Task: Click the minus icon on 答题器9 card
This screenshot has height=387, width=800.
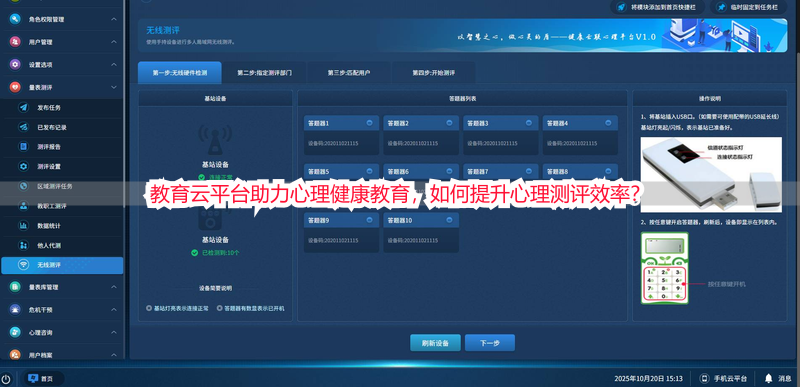Action: pyautogui.click(x=369, y=220)
